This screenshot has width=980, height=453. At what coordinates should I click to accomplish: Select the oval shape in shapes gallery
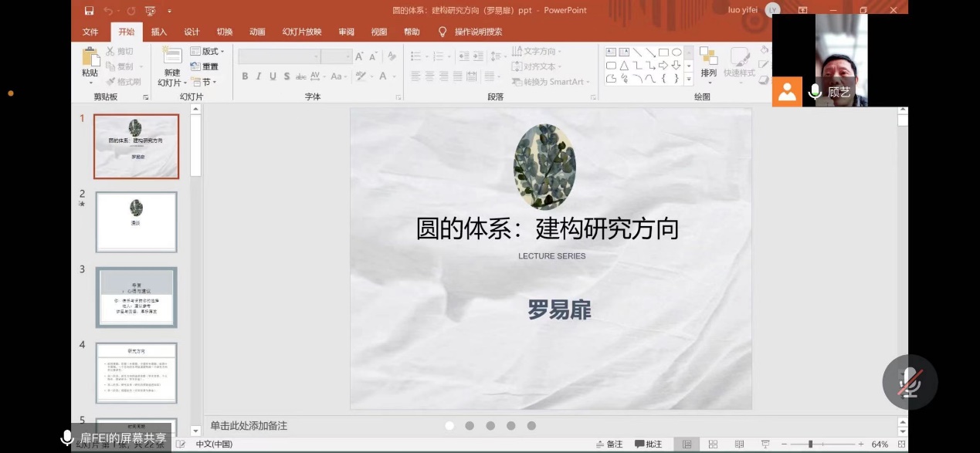677,52
